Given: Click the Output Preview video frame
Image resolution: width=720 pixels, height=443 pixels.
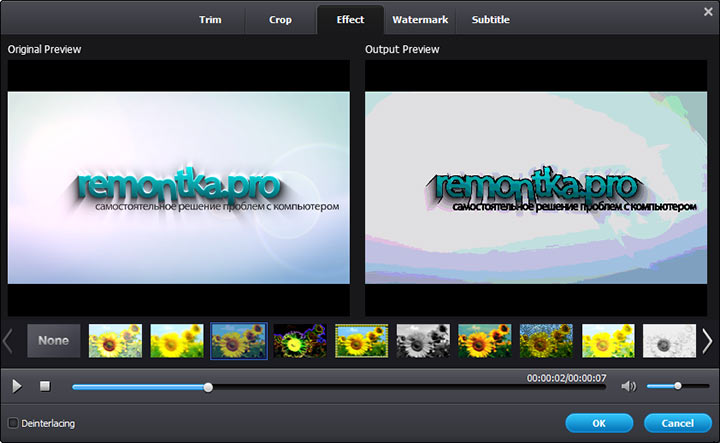Looking at the screenshot, I should pos(536,188).
